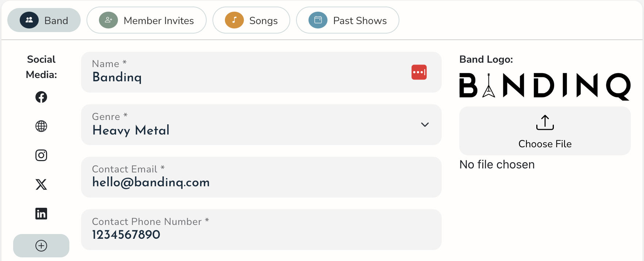Viewport: 644px width, 261px height.
Task: Switch to the Member Invites tab
Action: click(x=146, y=20)
